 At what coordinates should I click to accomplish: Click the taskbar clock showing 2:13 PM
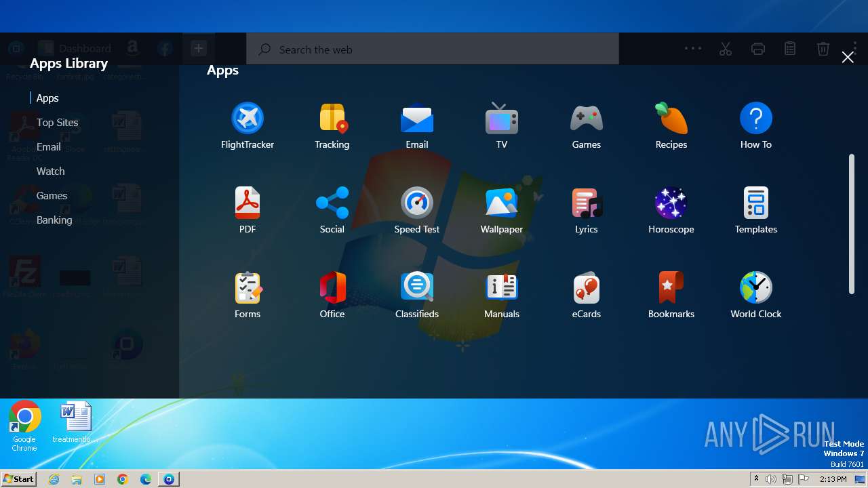(x=833, y=479)
